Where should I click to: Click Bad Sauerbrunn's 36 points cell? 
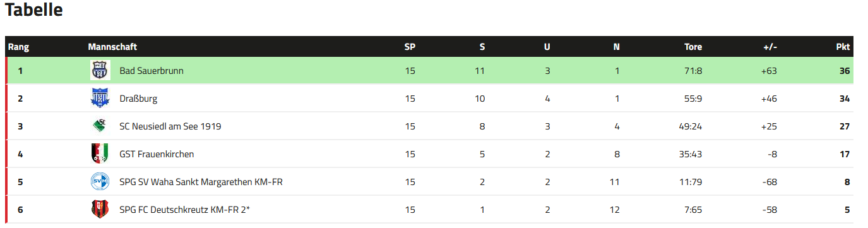(845, 71)
